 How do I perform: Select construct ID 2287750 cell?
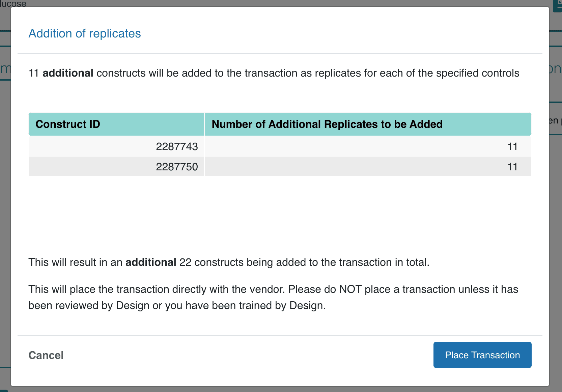click(177, 167)
